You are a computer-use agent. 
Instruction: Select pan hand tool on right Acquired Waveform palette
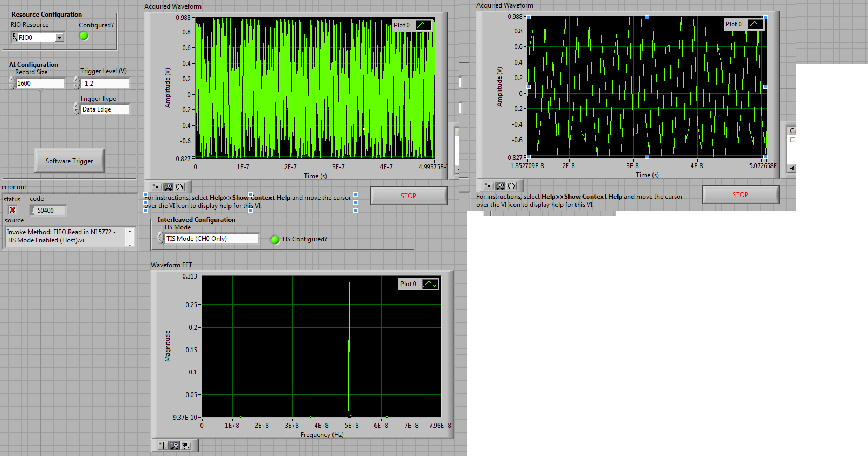click(511, 186)
